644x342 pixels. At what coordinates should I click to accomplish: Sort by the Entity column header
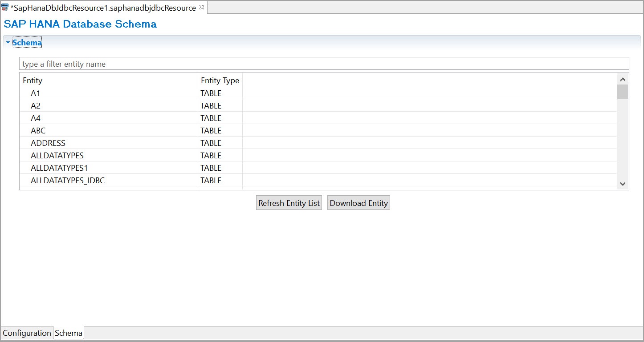pyautogui.click(x=109, y=80)
